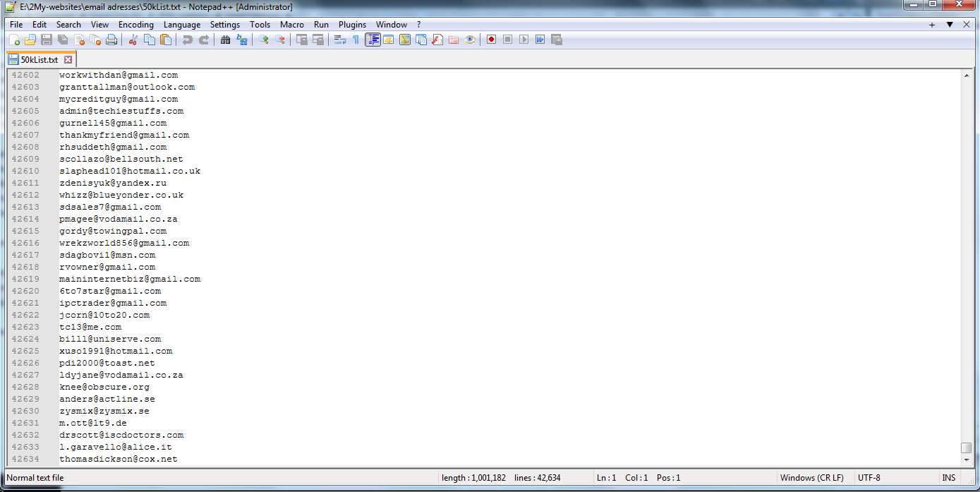Click the line zdenisyuk@yandex.ru
980x492 pixels.
pyautogui.click(x=113, y=183)
